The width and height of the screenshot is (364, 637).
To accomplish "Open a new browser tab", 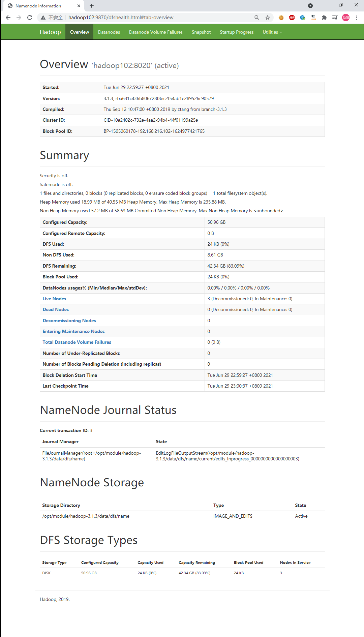I will pyautogui.click(x=92, y=6).
